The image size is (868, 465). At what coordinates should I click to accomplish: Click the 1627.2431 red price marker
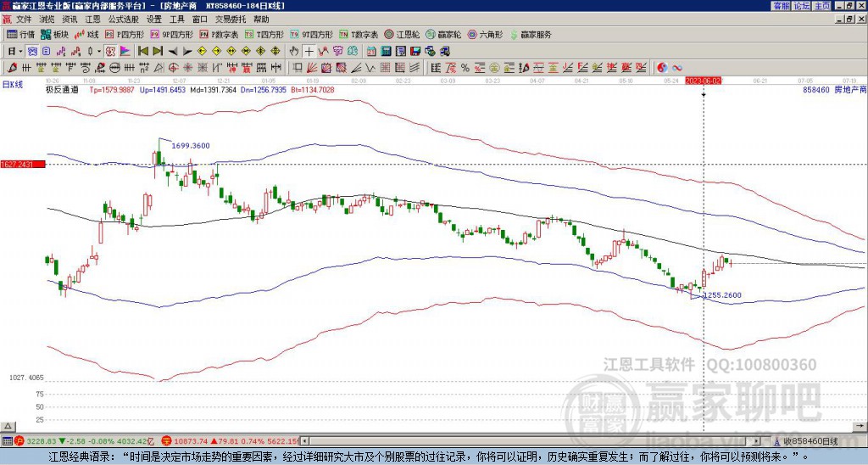(23, 165)
